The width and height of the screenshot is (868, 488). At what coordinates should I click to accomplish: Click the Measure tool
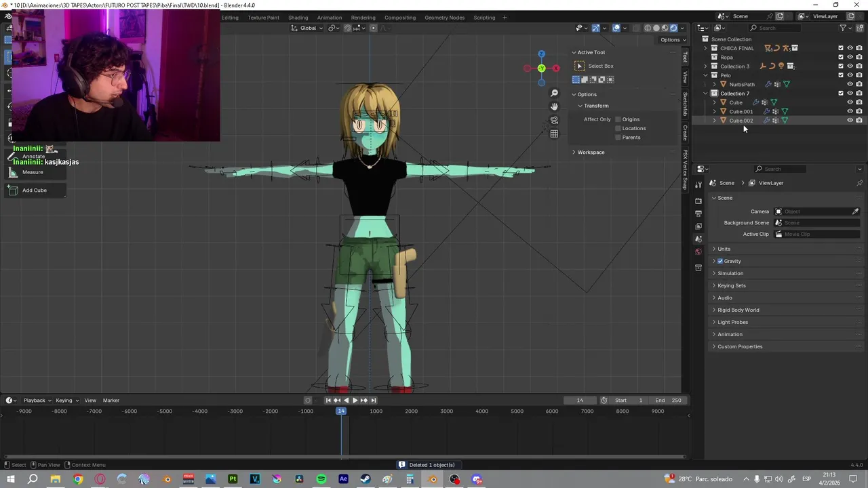coord(35,172)
